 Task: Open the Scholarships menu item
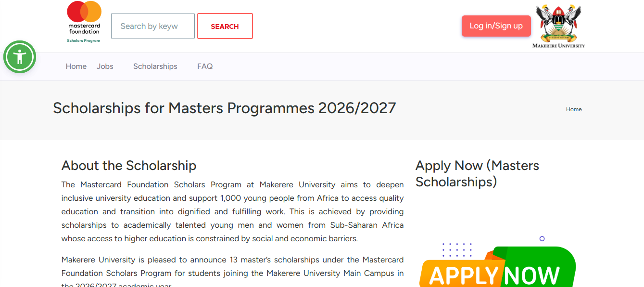[155, 66]
